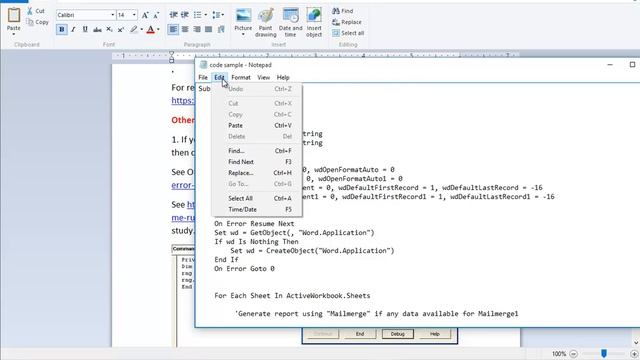The height and width of the screenshot is (360, 640).
Task: Toggle Superscript formatting
Action: coord(121,29)
